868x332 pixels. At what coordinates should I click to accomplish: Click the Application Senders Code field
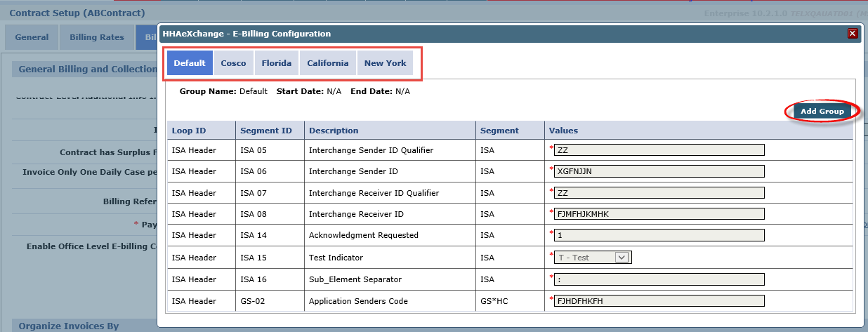tap(658, 301)
